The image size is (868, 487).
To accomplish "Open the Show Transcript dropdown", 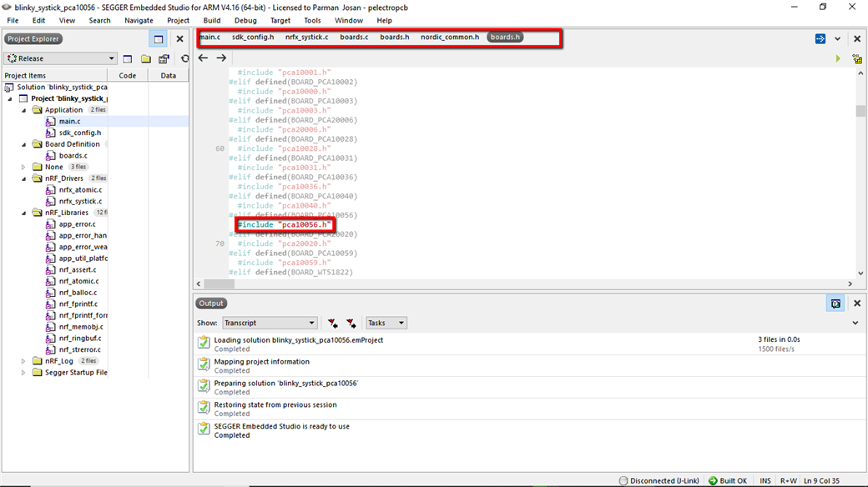I will [x=270, y=323].
